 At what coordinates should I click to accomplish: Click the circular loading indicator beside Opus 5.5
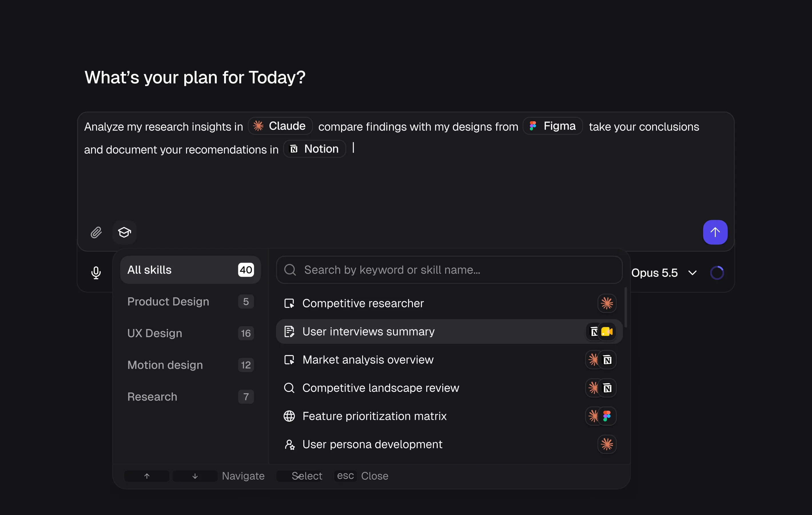click(x=717, y=273)
